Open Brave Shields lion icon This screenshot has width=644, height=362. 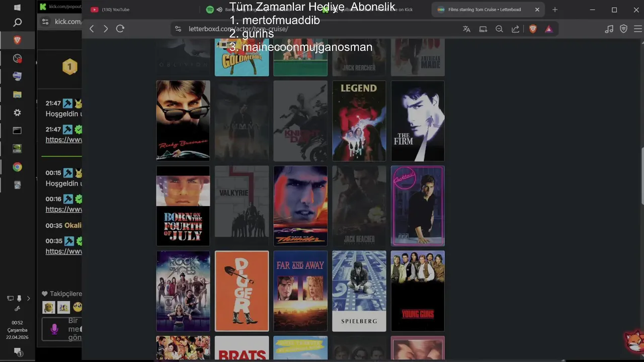(x=533, y=29)
